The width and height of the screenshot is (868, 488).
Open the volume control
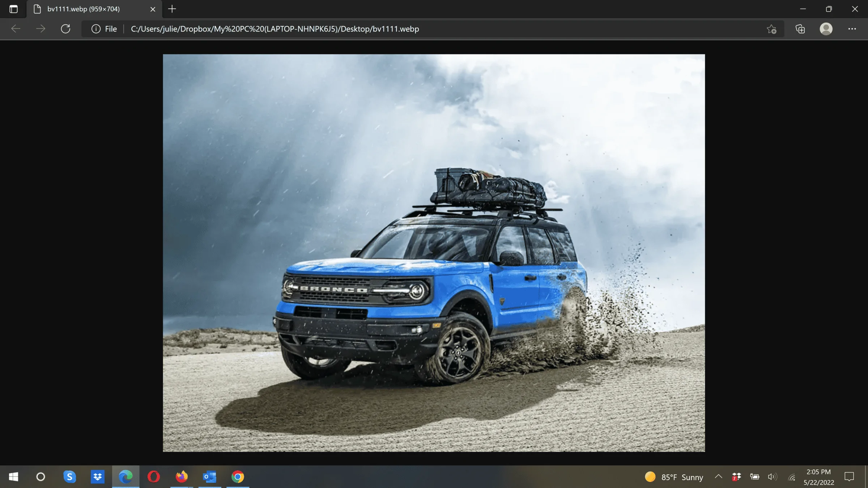click(772, 477)
